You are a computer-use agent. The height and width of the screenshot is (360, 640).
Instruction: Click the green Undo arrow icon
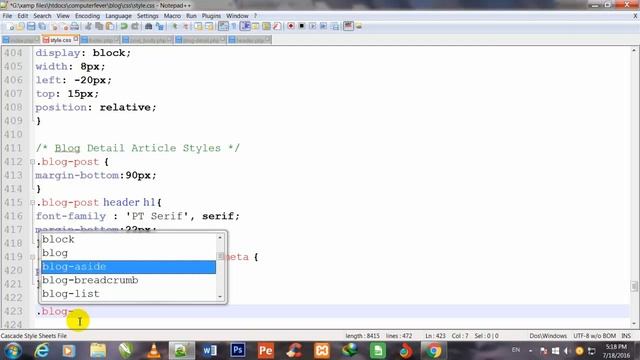tap(124, 27)
